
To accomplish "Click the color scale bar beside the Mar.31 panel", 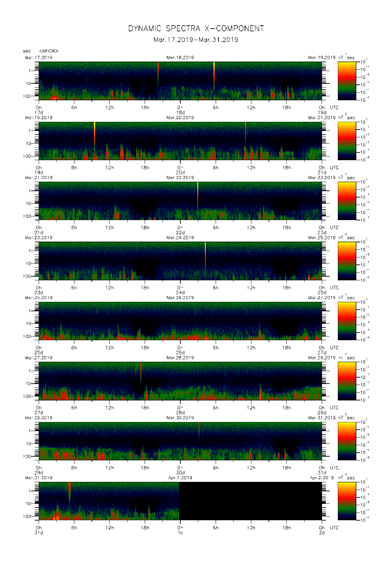I will click(347, 501).
